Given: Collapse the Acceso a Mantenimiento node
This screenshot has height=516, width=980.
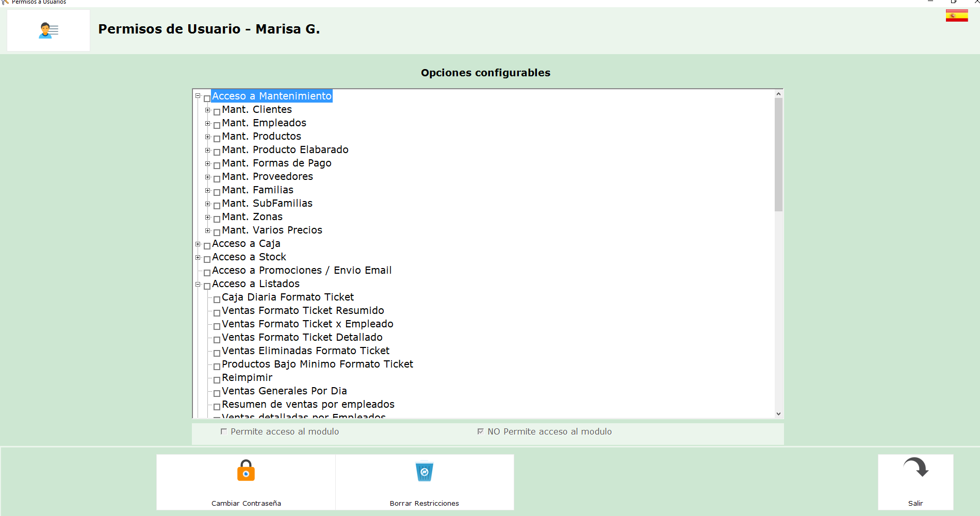Looking at the screenshot, I should [198, 96].
